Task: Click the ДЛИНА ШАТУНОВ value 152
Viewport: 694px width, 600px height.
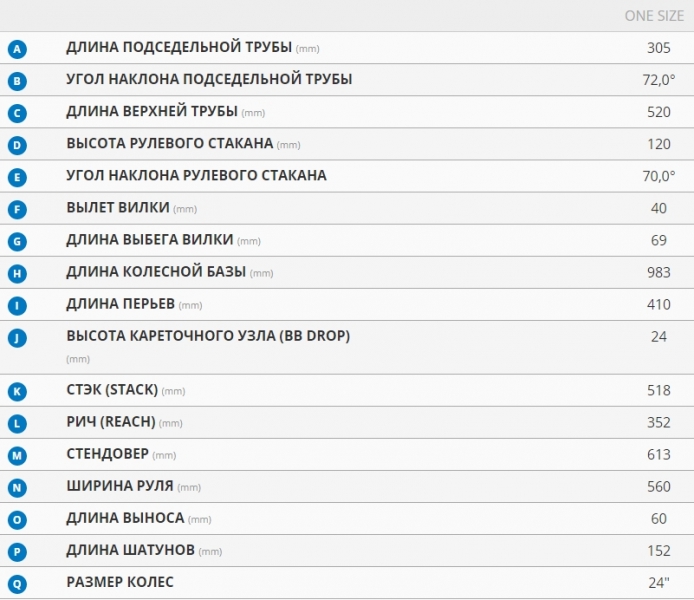Action: (659, 551)
